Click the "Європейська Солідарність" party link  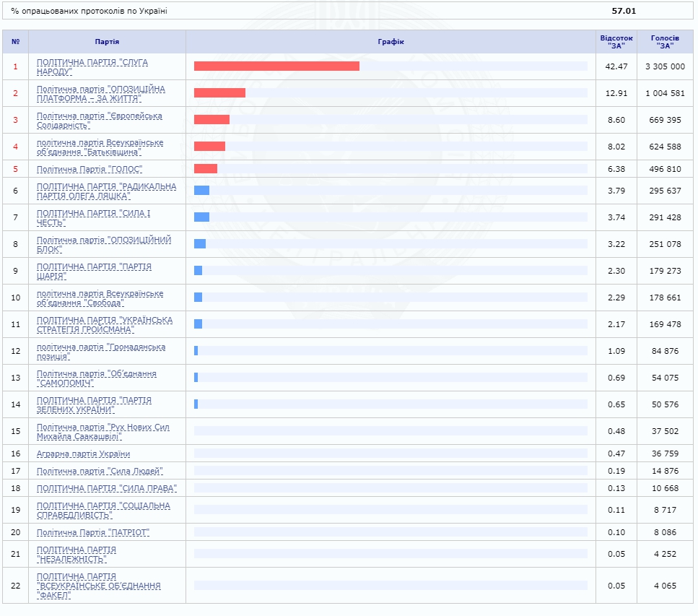click(x=99, y=120)
